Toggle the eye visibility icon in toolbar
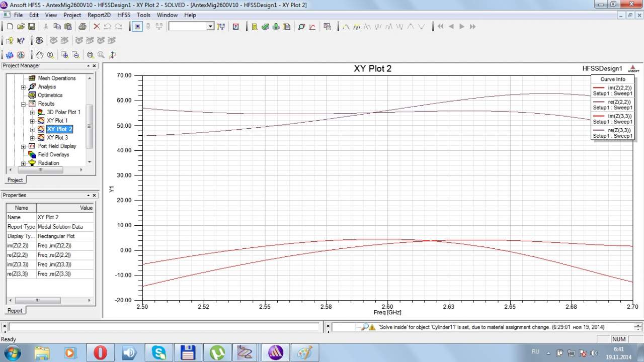This screenshot has height=362, width=644. tap(39, 41)
